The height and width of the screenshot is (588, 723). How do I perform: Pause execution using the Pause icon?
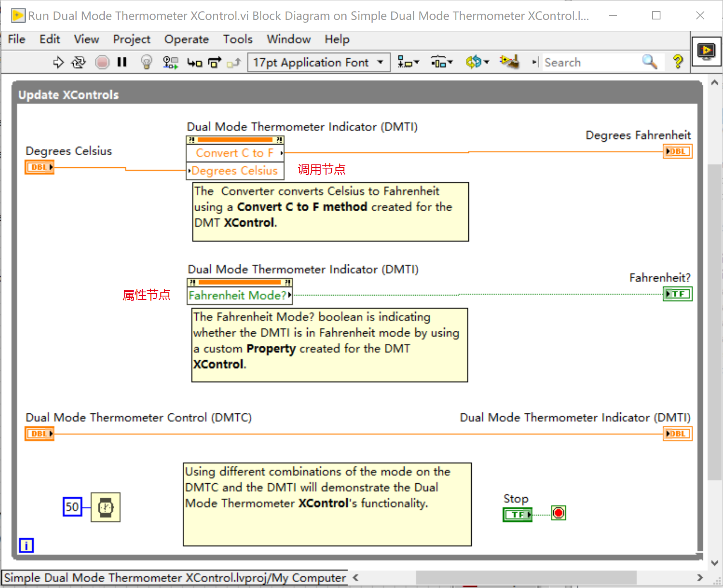122,62
